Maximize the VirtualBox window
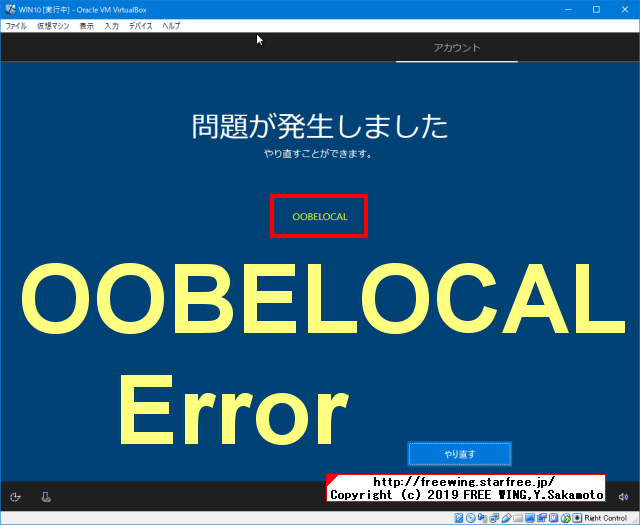Image resolution: width=640 pixels, height=525 pixels. coord(596,9)
